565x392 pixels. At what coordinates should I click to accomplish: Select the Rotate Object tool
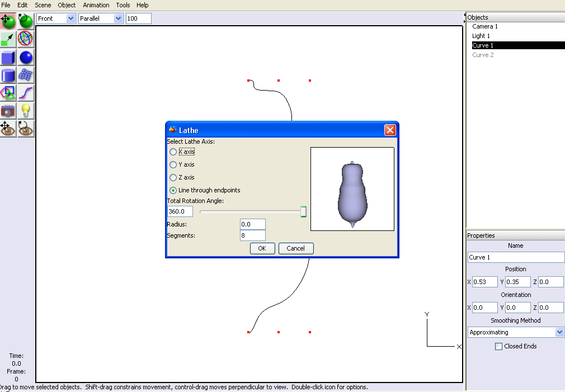click(x=26, y=21)
